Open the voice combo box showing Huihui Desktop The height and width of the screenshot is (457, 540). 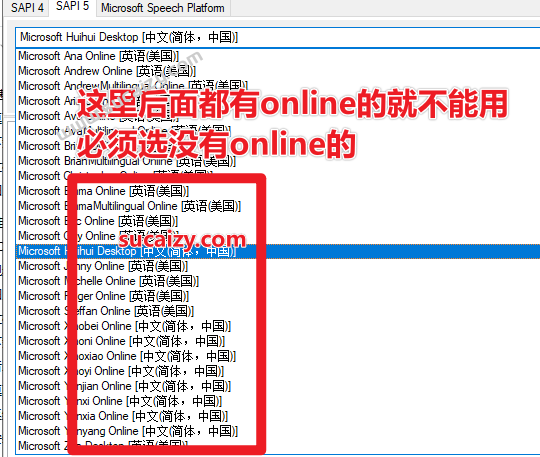[x=278, y=37]
